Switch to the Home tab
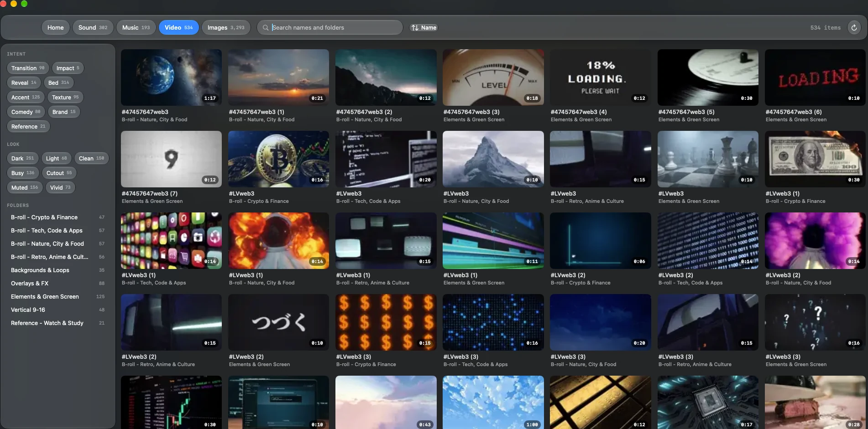This screenshot has height=429, width=868. pos(56,27)
